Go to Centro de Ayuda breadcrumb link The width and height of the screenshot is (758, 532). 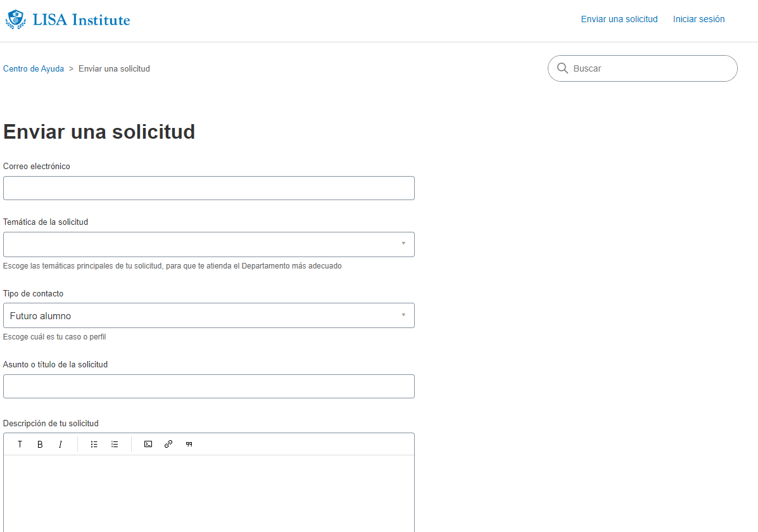[x=34, y=68]
